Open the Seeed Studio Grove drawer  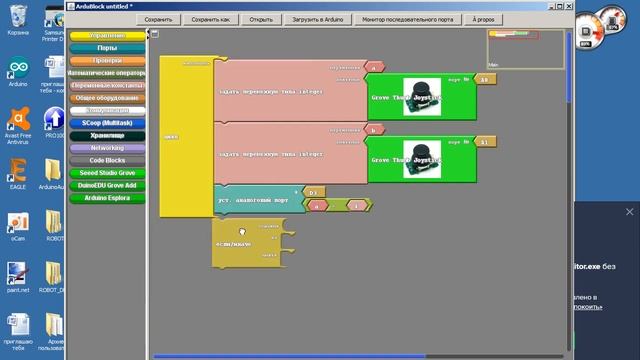[107, 173]
